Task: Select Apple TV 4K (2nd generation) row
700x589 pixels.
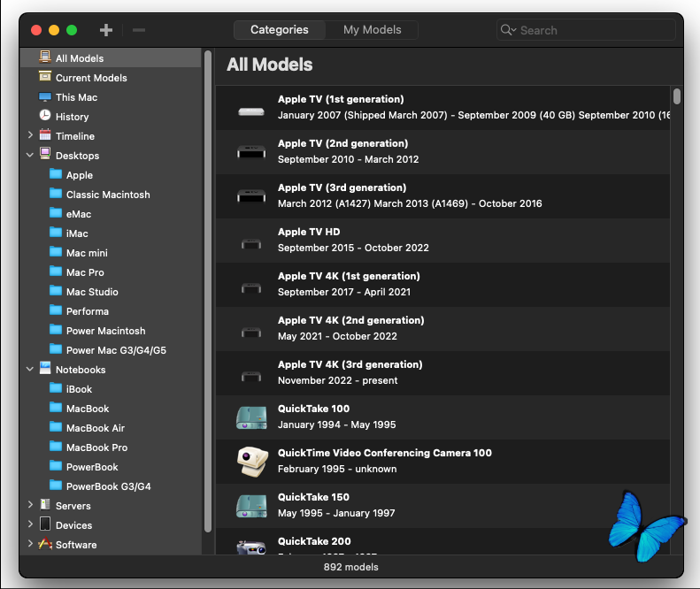Action: click(x=442, y=329)
